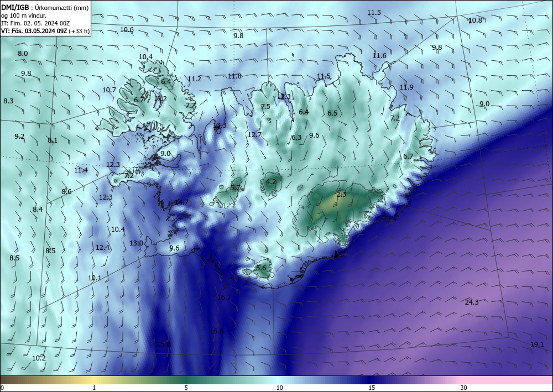Select the 10.7 map value

tap(109, 90)
